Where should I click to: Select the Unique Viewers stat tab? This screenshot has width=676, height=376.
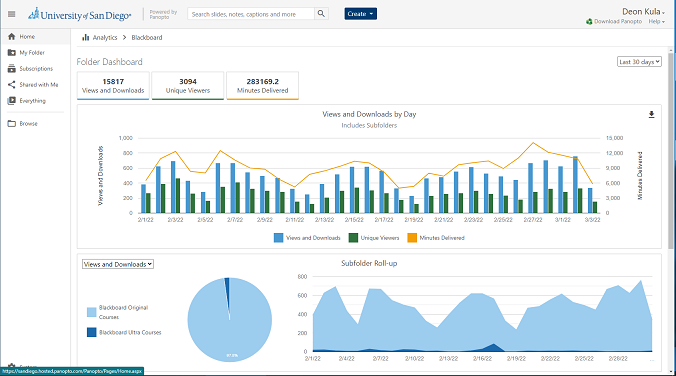tap(188, 86)
